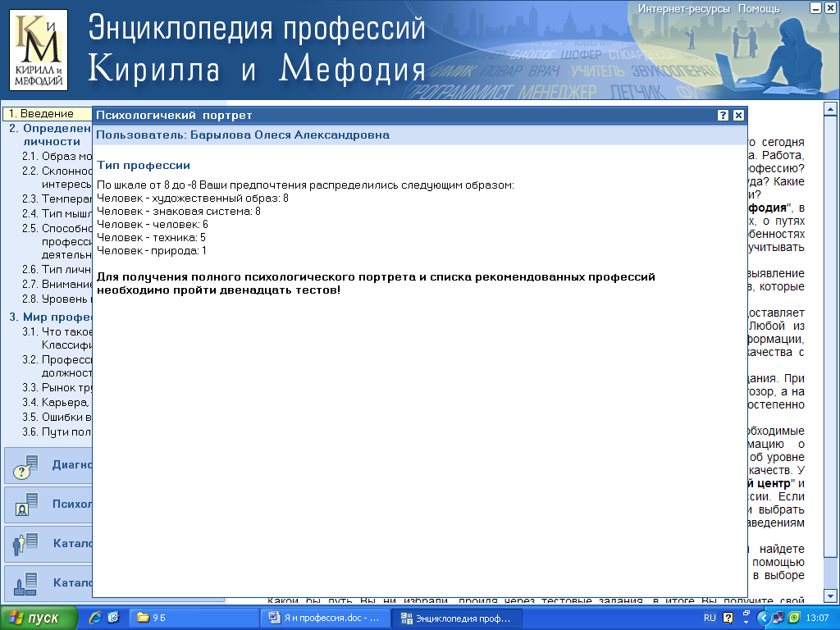Open contents item 3.5. Ошибки в…
840x630 pixels.
[57, 417]
